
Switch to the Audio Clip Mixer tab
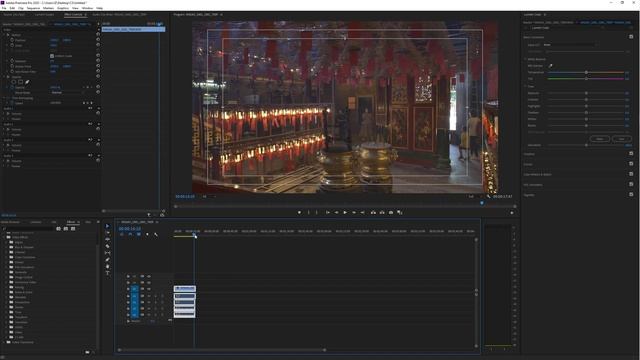coord(119,15)
